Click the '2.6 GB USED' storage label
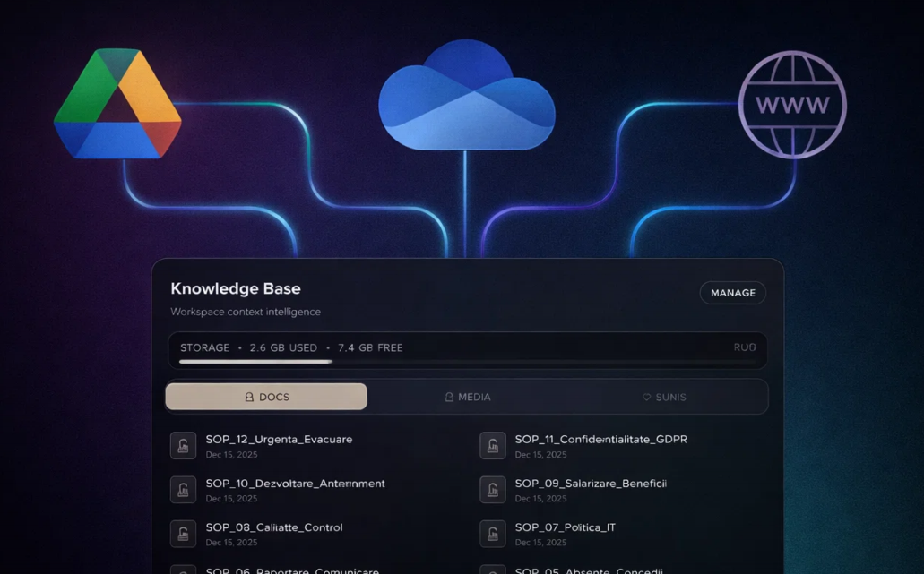 pyautogui.click(x=283, y=348)
